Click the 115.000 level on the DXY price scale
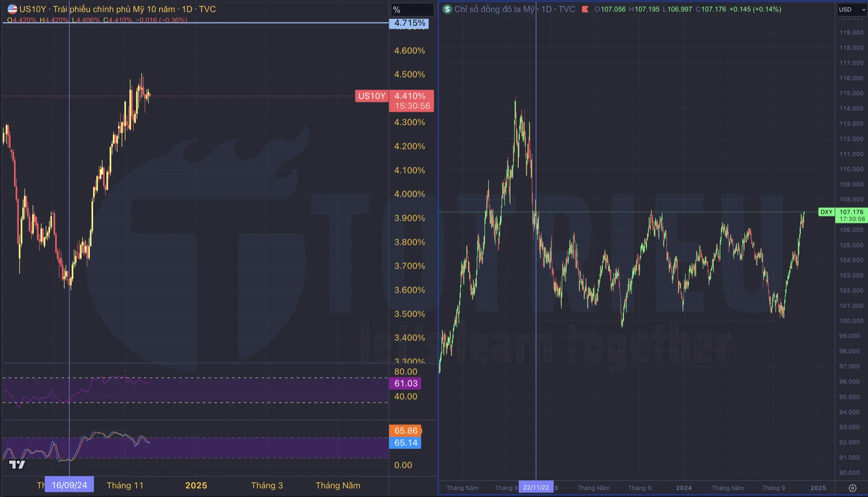The height and width of the screenshot is (497, 868). coord(852,93)
